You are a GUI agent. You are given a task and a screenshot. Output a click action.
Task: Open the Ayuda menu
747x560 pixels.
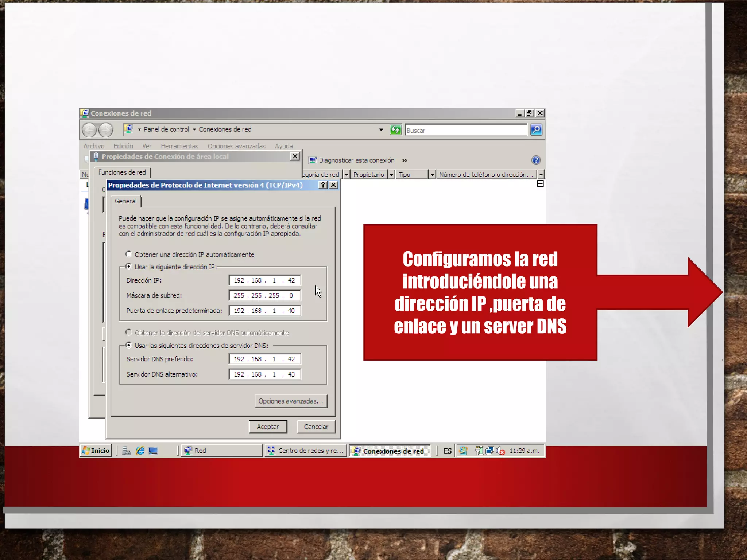pyautogui.click(x=284, y=146)
